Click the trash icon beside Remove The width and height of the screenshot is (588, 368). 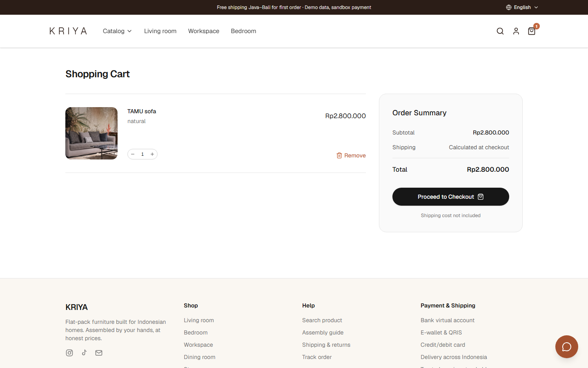(x=339, y=155)
